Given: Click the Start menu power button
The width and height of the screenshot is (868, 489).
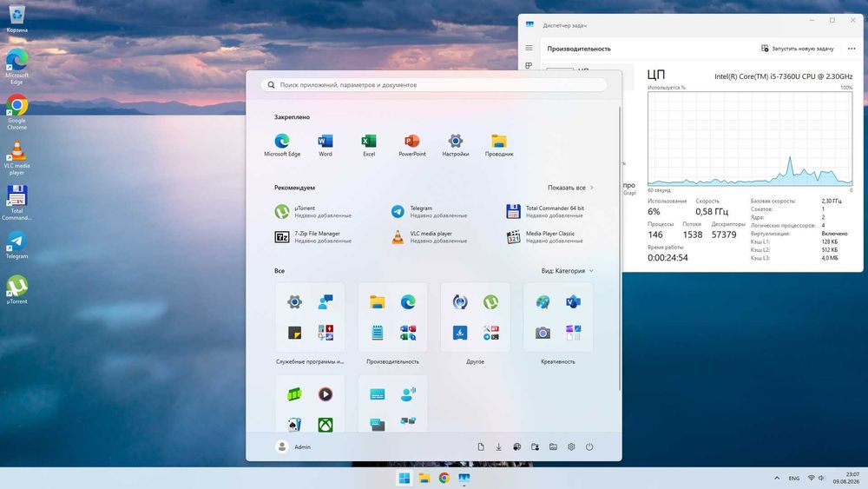Looking at the screenshot, I should point(589,447).
